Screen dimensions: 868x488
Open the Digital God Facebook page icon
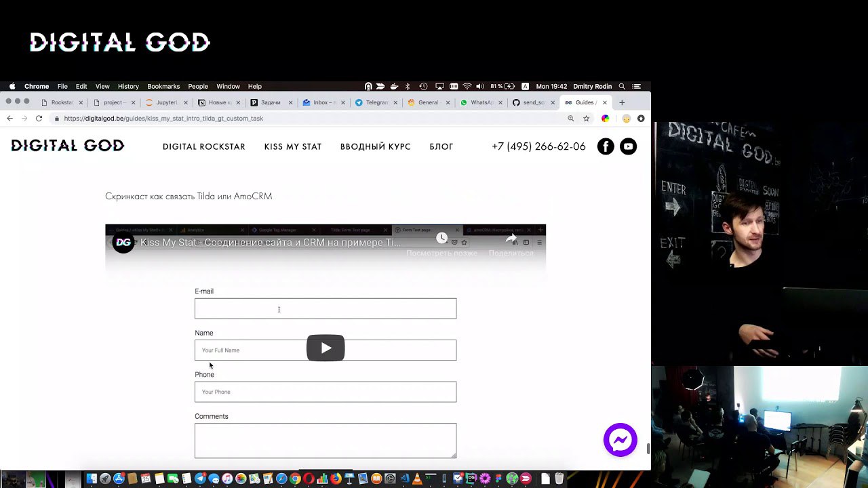[606, 146]
